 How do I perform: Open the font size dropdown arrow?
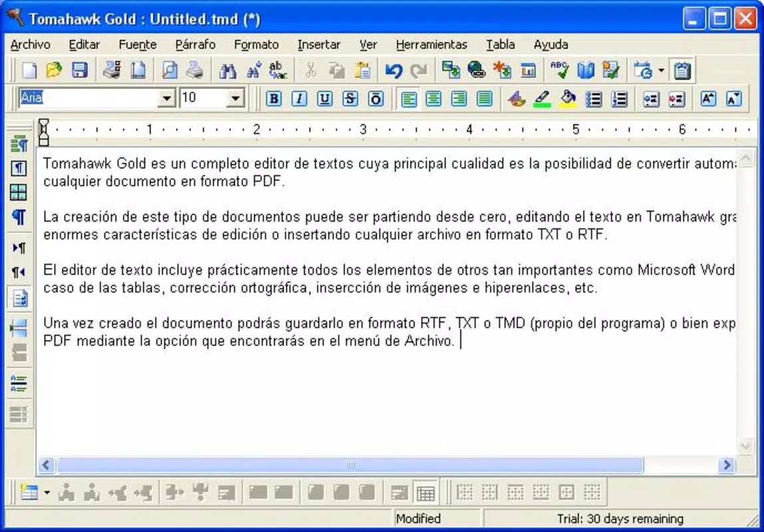236,99
